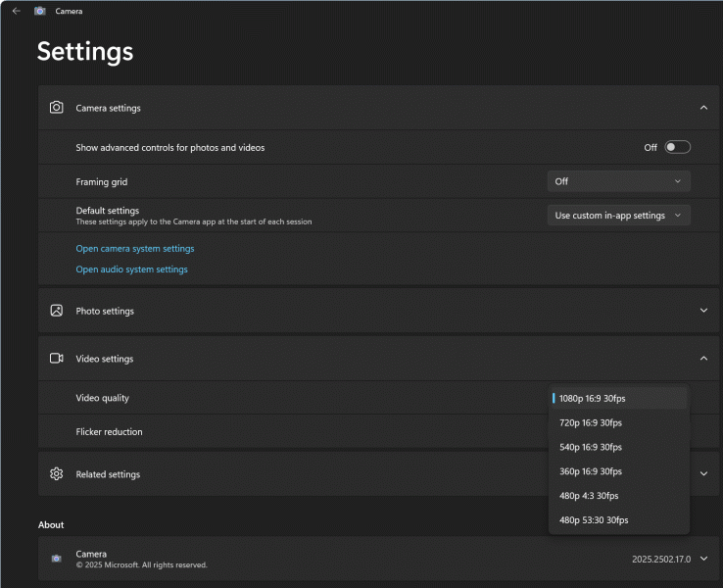723x588 pixels.
Task: Choose 480p 4:3 30fps video quality
Action: tap(589, 496)
